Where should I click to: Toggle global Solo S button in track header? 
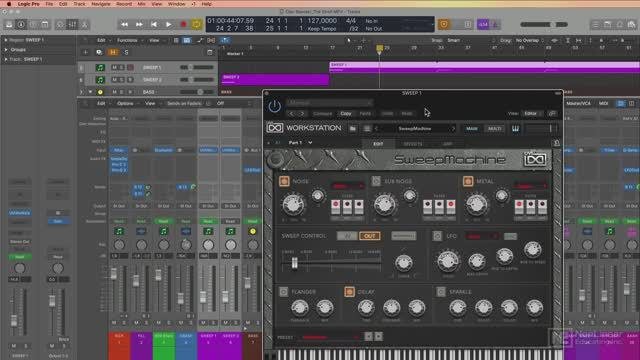[126, 52]
